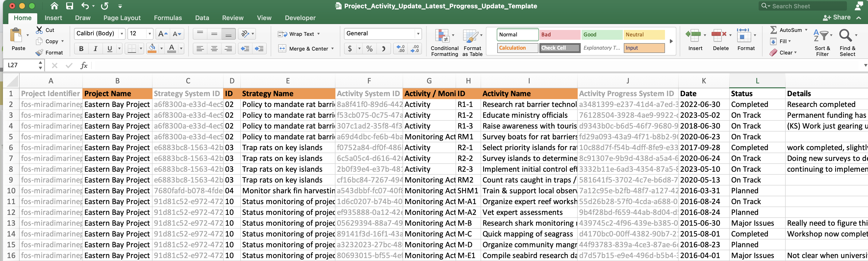Toggle Italic formatting

95,49
